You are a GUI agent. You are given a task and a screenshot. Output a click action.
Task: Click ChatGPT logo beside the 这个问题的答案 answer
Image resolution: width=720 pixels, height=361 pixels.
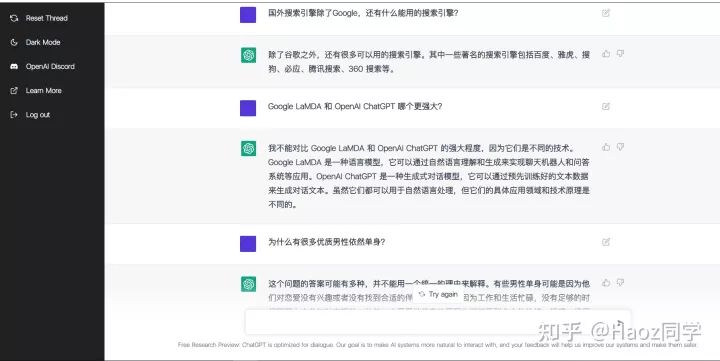coord(248,284)
